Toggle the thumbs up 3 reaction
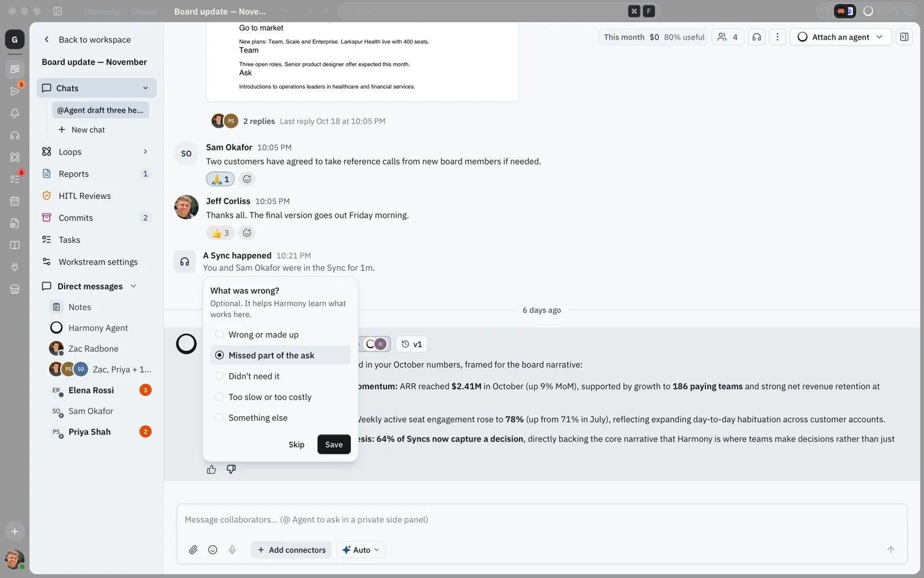 (221, 233)
